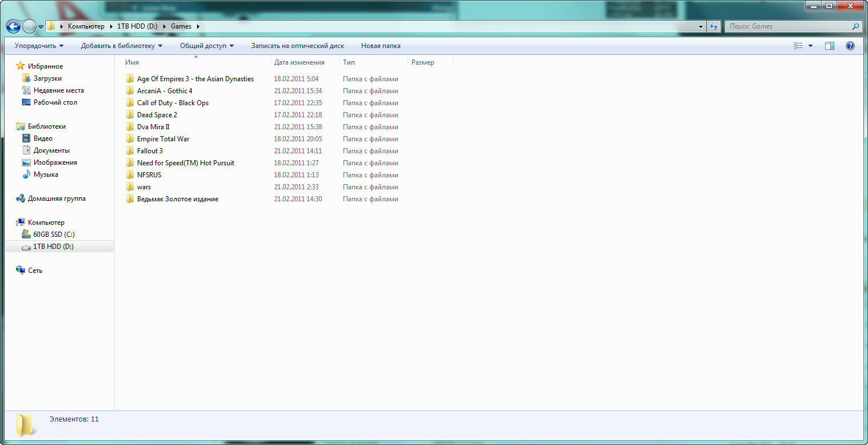Select Сеть in the navigation pane
The width and height of the screenshot is (868, 445).
coord(35,271)
